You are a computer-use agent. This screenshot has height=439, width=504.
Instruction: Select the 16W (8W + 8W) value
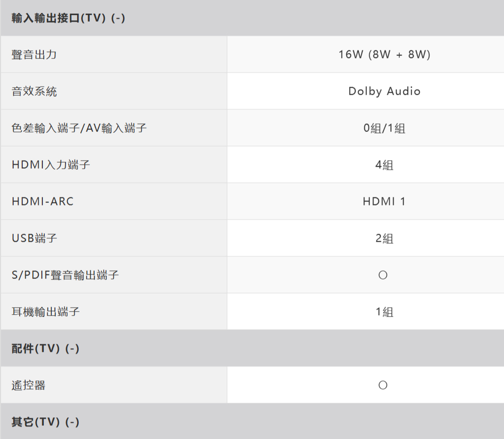384,54
